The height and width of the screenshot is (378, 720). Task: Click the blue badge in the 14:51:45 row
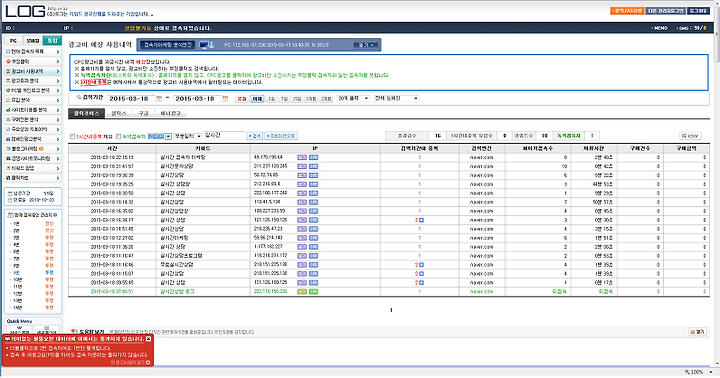313,229
